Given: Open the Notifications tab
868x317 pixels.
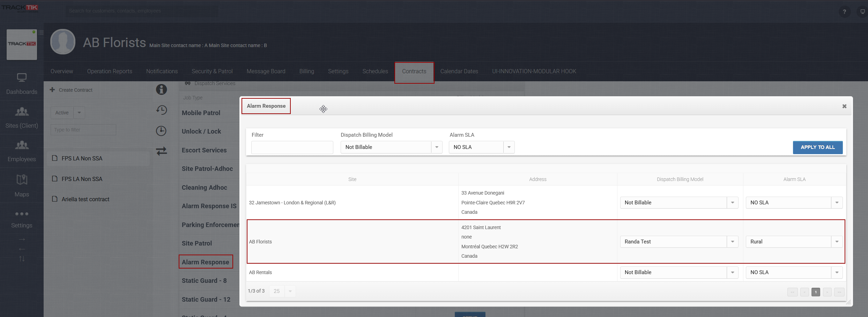Looking at the screenshot, I should pyautogui.click(x=162, y=71).
